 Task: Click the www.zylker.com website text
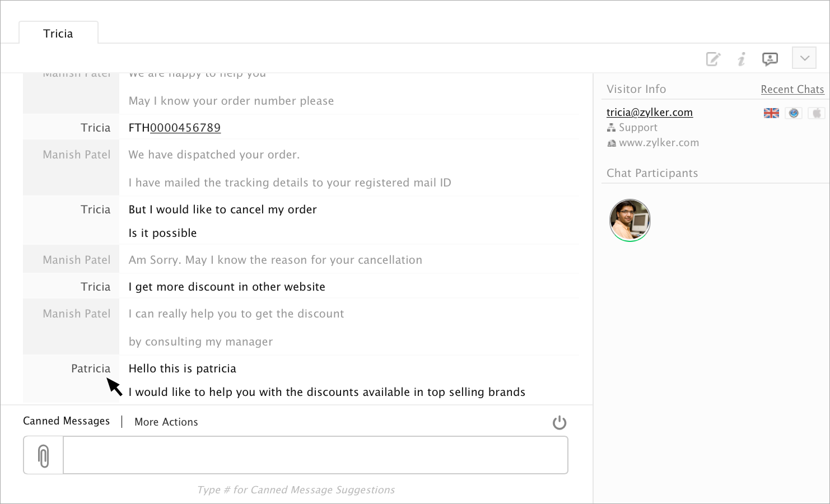tap(659, 143)
